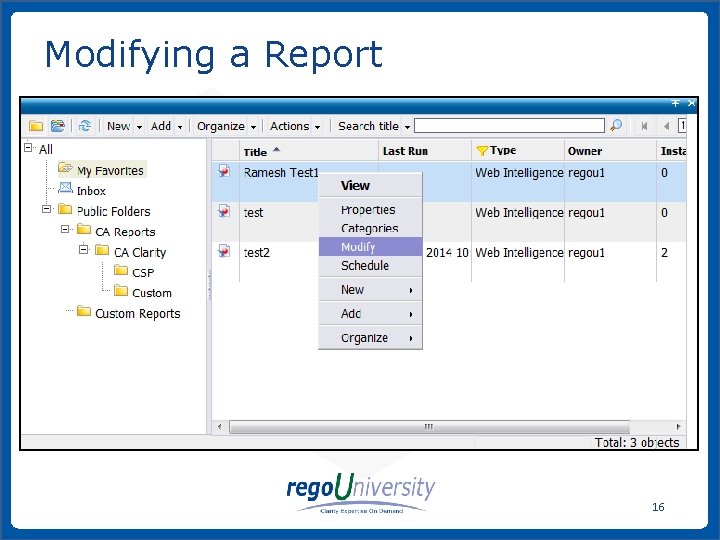
Task: Close the panel with X button
Action: pos(691,103)
